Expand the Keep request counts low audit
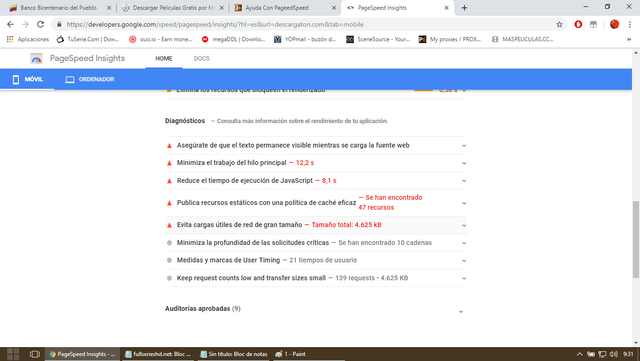 [316, 278]
